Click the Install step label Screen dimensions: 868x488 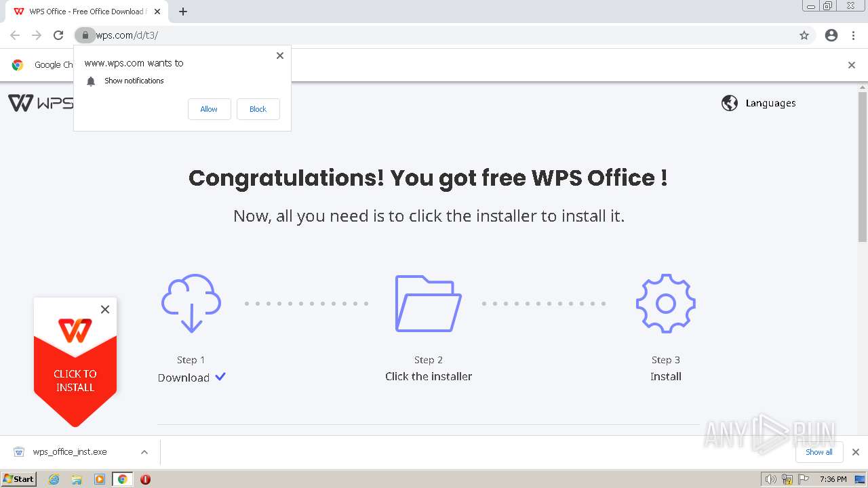click(x=666, y=377)
